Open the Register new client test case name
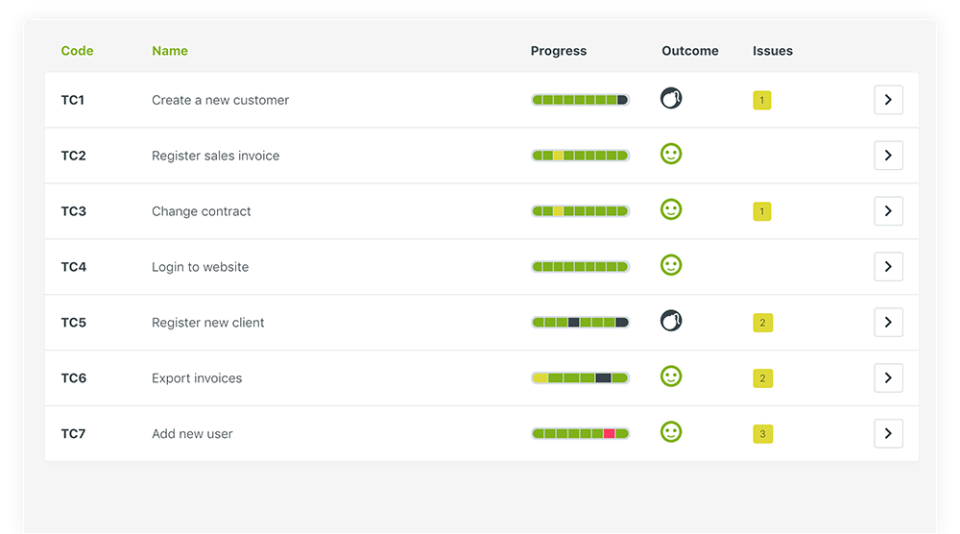The width and height of the screenshot is (960, 534). coord(208,323)
